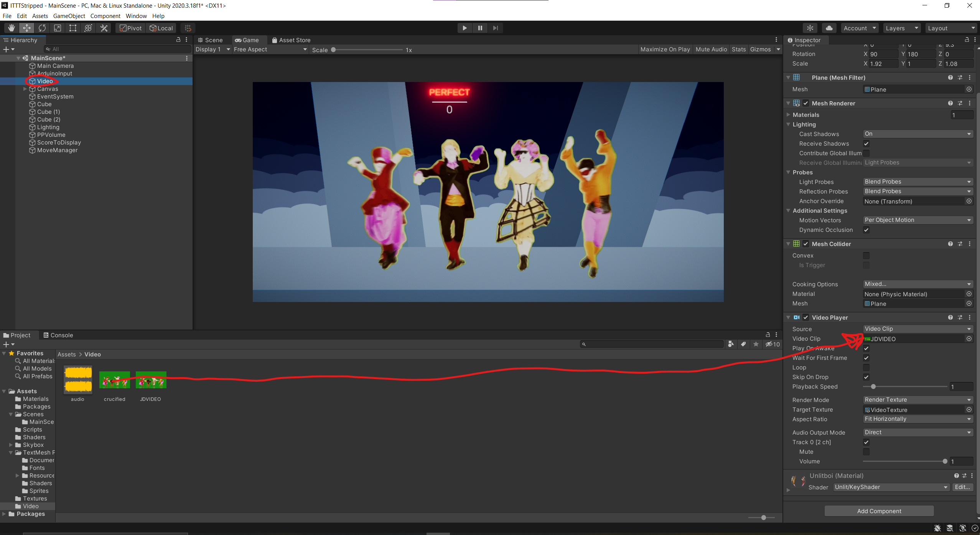Expand the Canvas object in Hierarchy
This screenshot has width=980, height=535.
pos(25,89)
